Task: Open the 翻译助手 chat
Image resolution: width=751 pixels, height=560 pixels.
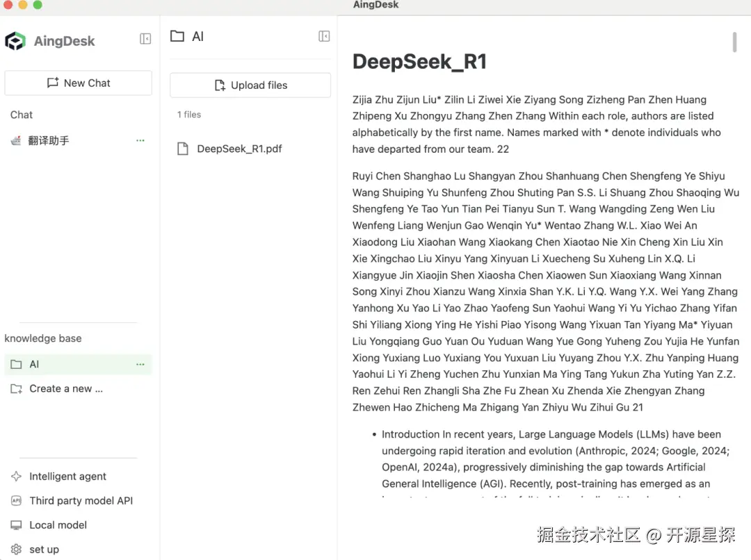Action: tap(76, 141)
